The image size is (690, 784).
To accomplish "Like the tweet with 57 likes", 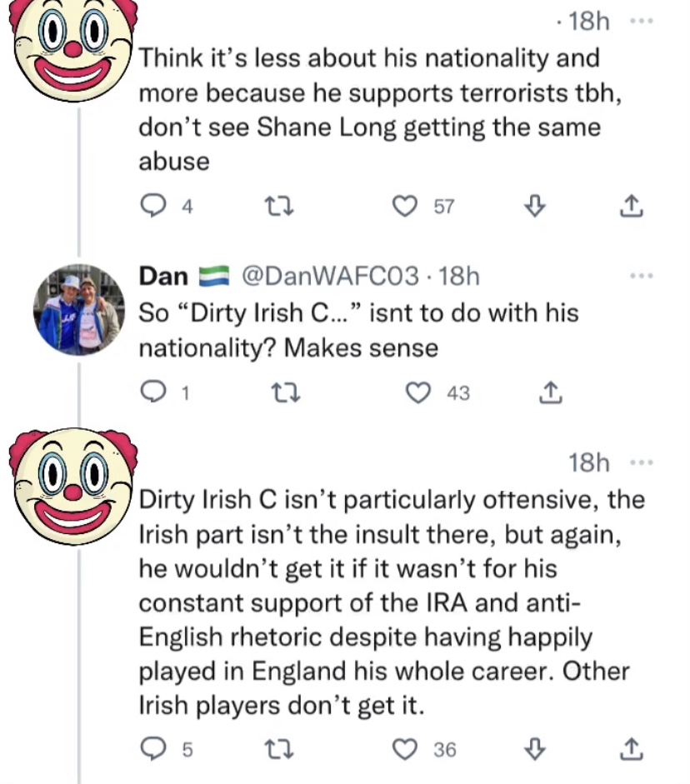I will (x=405, y=207).
